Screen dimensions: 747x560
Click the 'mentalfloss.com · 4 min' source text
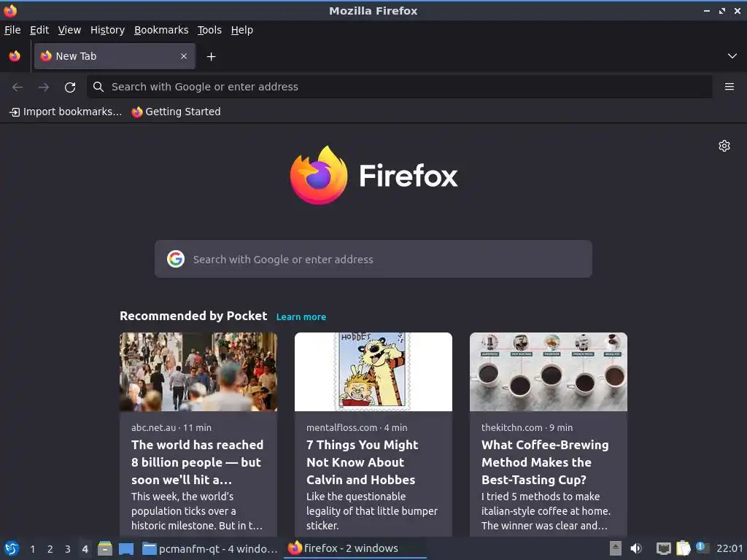tap(357, 427)
